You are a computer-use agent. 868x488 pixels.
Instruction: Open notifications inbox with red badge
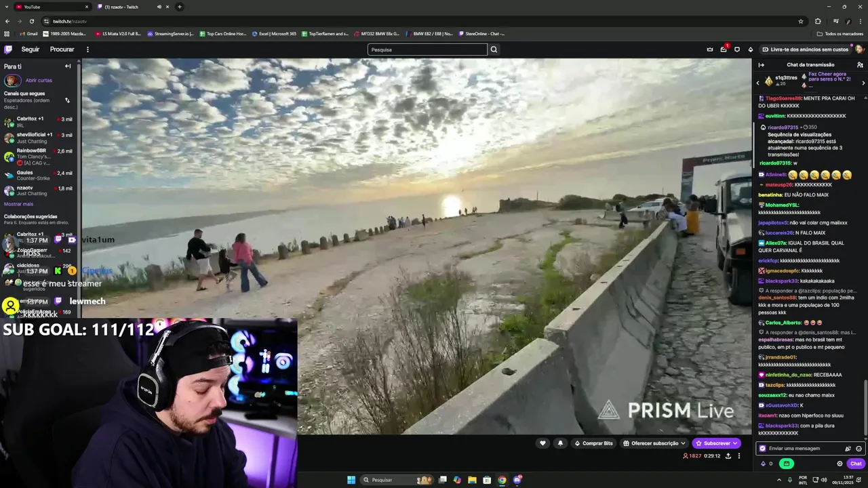(724, 49)
